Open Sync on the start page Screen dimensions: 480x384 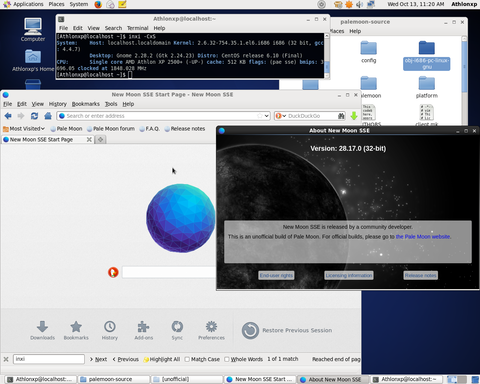pos(177,330)
